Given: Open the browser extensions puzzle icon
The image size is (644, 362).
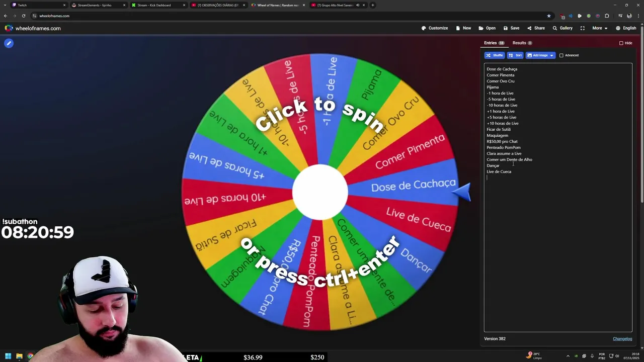Looking at the screenshot, I should (607, 16).
